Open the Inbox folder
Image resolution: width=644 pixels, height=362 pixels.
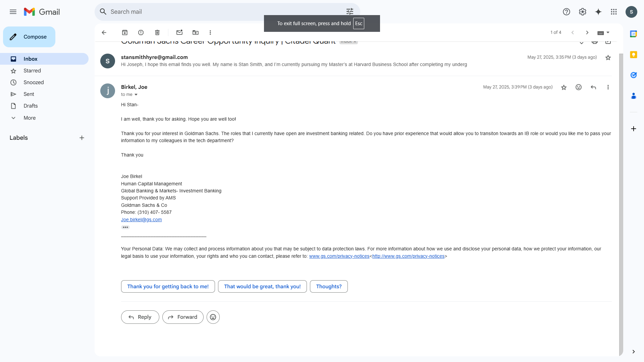click(44, 59)
